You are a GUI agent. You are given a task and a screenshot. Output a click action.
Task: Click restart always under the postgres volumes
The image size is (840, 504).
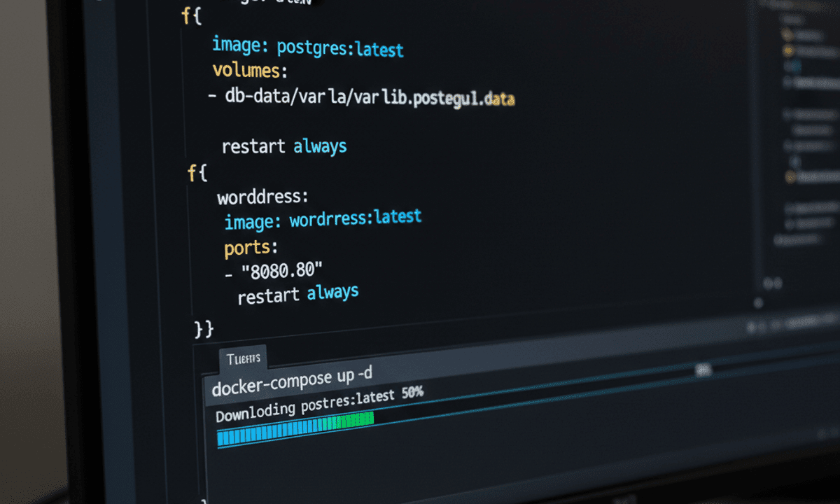point(283,146)
